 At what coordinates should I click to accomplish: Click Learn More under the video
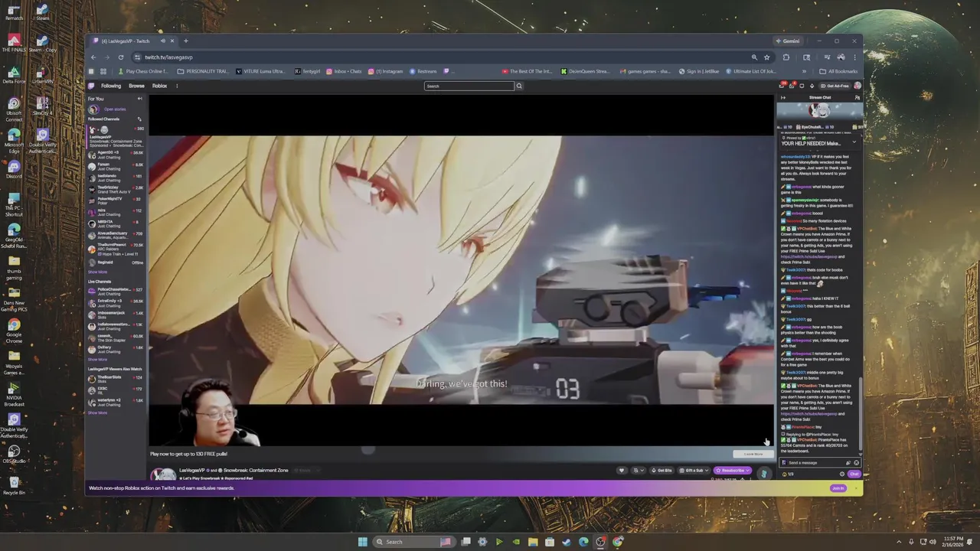coord(753,454)
